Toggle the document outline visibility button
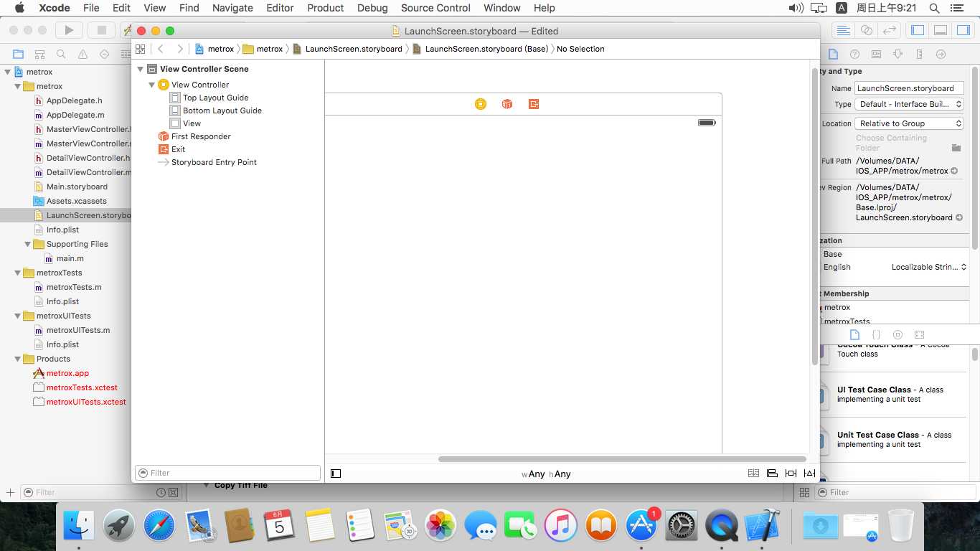 click(336, 474)
